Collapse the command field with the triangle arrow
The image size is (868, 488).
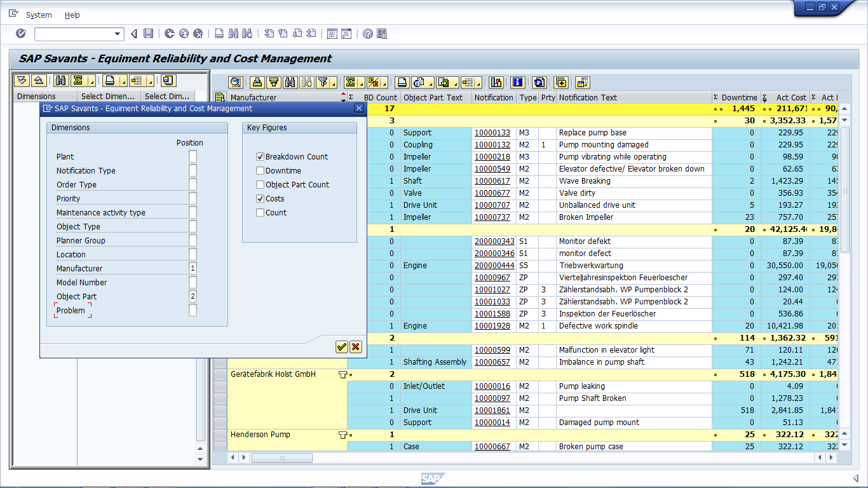pyautogui.click(x=134, y=34)
